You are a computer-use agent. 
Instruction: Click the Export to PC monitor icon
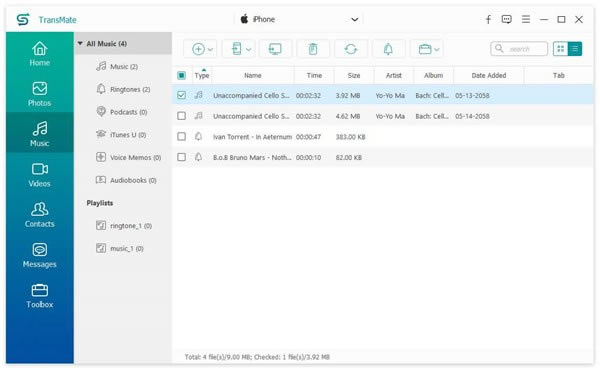275,49
